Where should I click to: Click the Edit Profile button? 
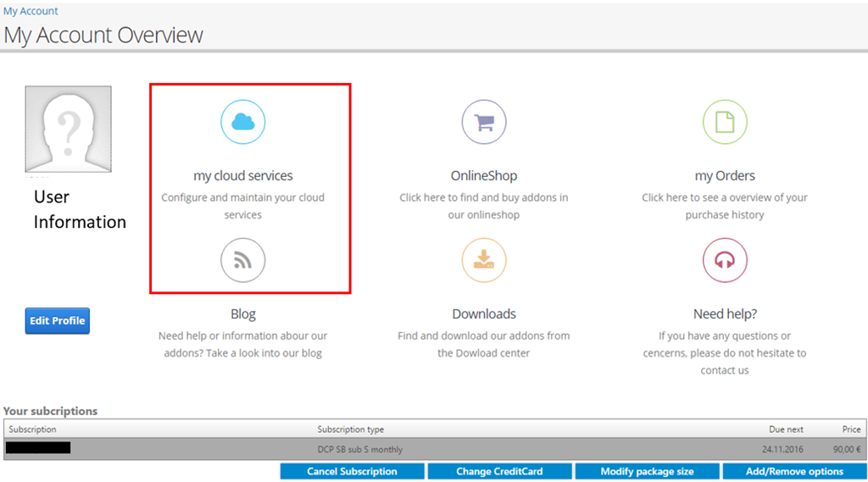click(x=57, y=321)
